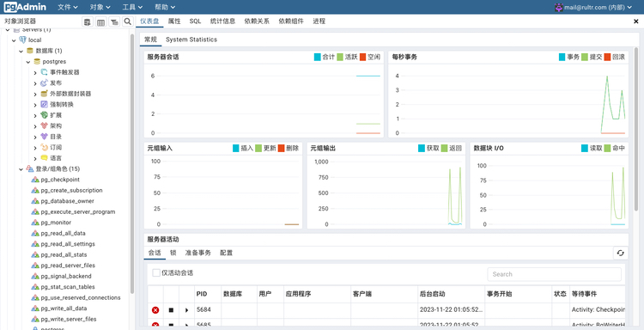Expand the 语言 tree node

coord(35,158)
